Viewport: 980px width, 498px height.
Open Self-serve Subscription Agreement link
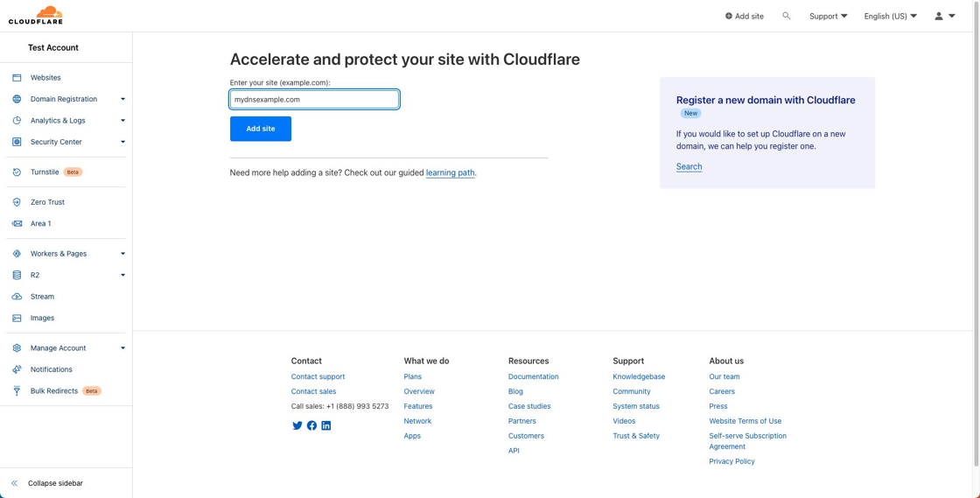[x=747, y=441]
